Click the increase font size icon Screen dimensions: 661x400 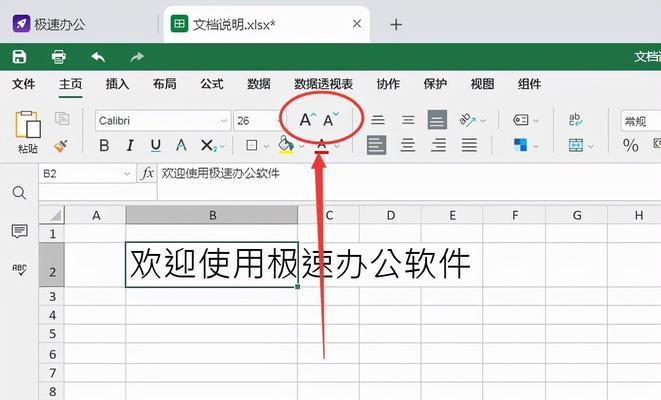308,120
